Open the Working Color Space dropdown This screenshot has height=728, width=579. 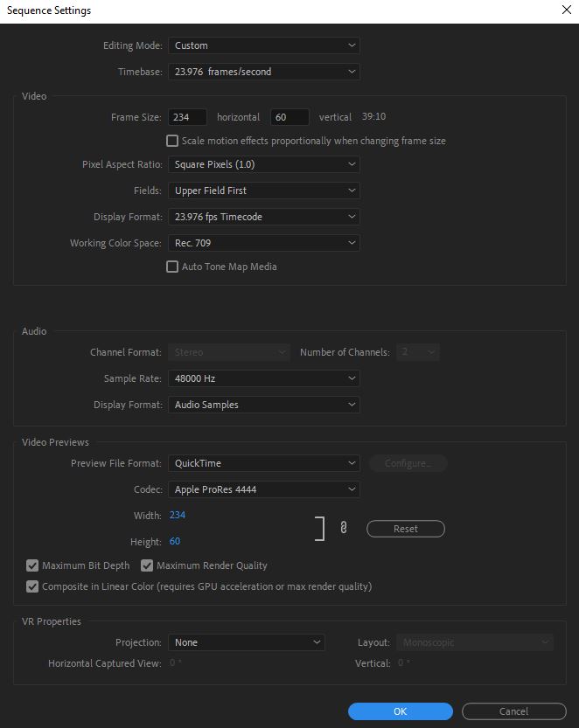[x=264, y=242]
